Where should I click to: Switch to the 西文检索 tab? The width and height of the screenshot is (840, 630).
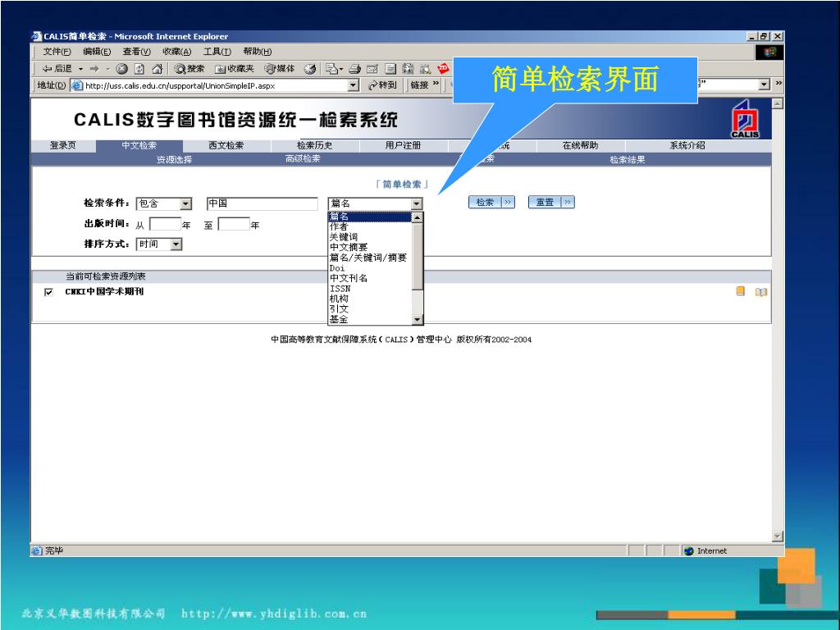click(226, 146)
